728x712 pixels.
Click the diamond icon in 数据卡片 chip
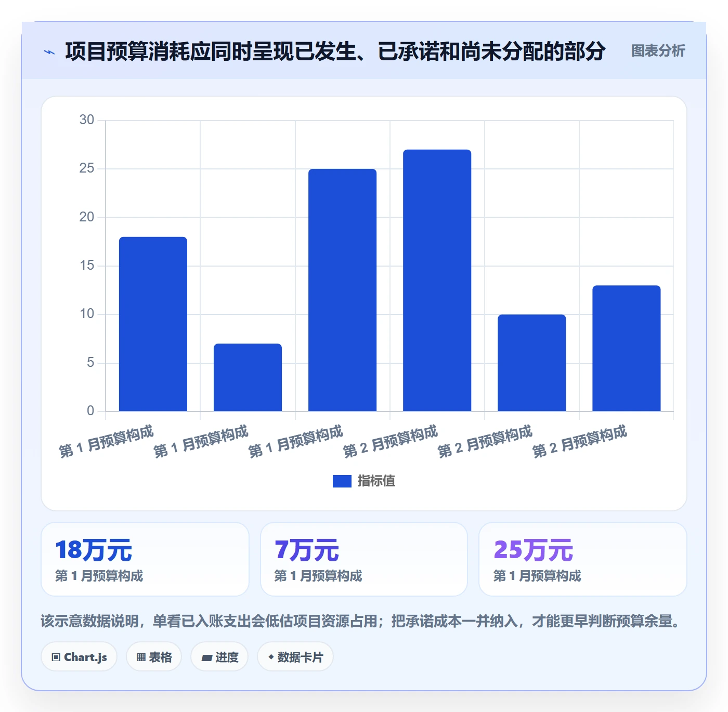(x=271, y=657)
